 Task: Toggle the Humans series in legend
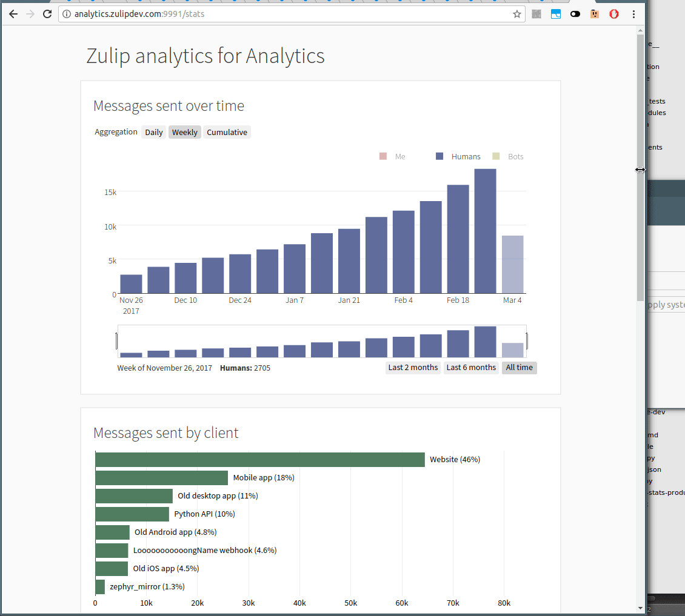(458, 156)
